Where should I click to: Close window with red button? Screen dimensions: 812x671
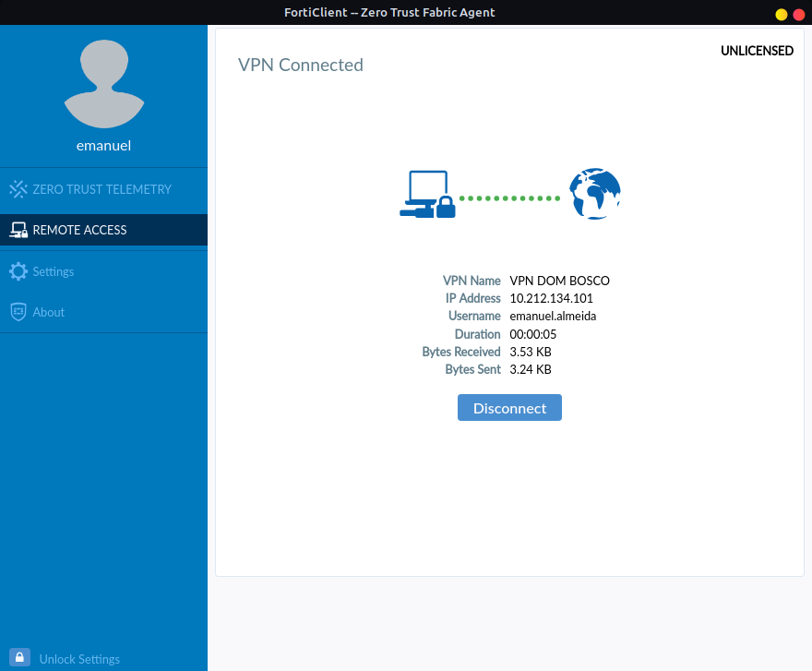[x=799, y=15]
